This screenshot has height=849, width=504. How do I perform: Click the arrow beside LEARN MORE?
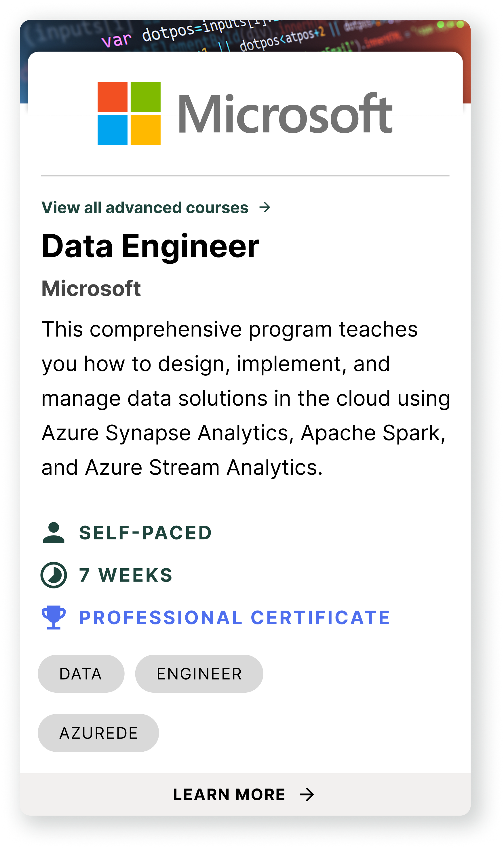tap(307, 794)
